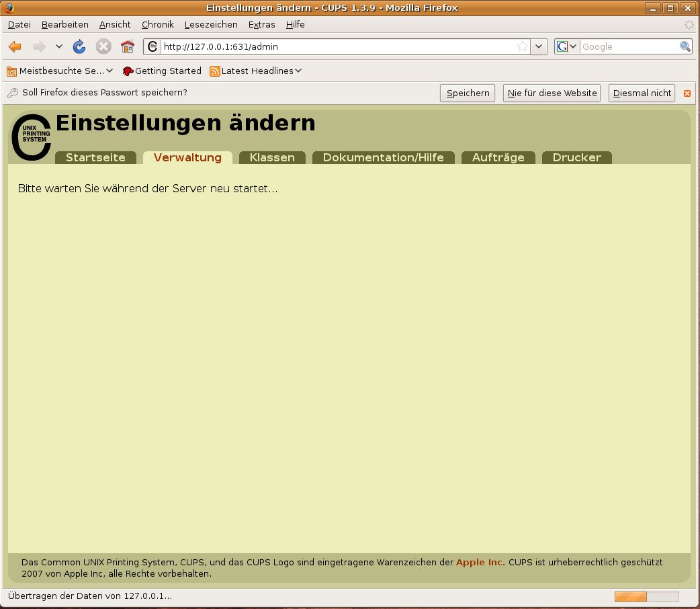Click the Back navigation arrow
The image size is (700, 609).
[15, 46]
